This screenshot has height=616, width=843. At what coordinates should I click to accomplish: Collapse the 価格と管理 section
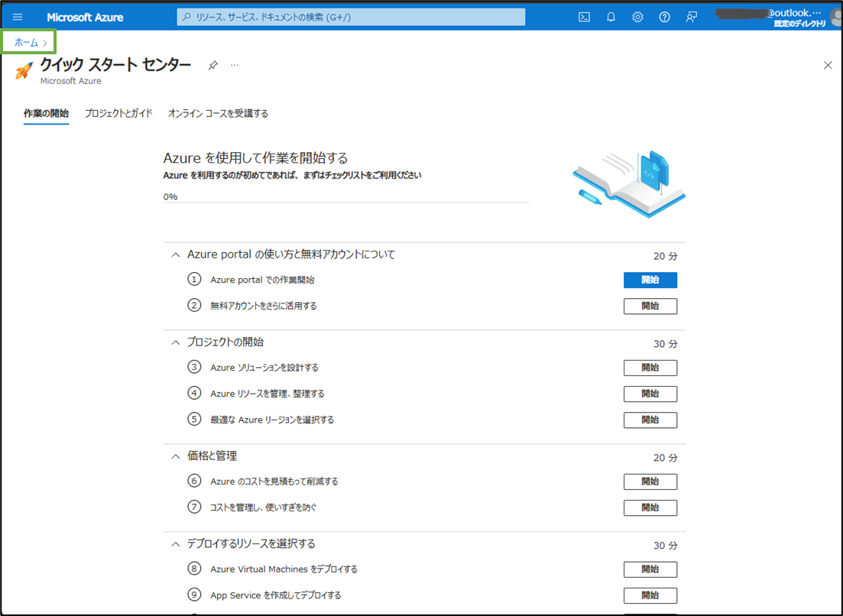[x=175, y=456]
